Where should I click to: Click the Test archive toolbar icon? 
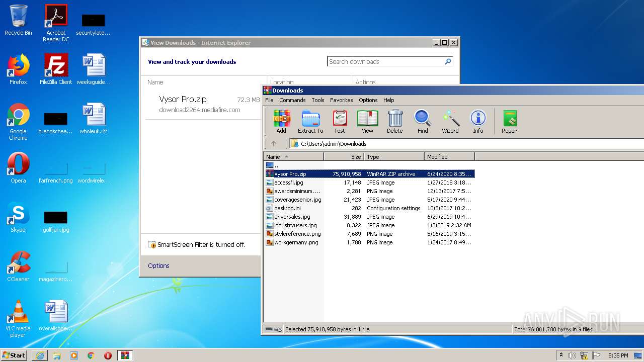[x=340, y=122]
